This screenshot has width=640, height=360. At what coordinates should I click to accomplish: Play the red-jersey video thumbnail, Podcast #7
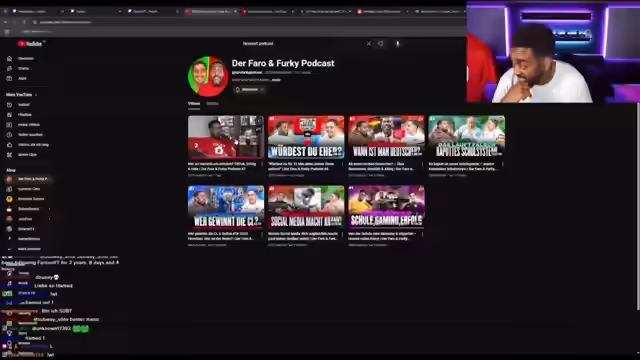[x=226, y=137]
